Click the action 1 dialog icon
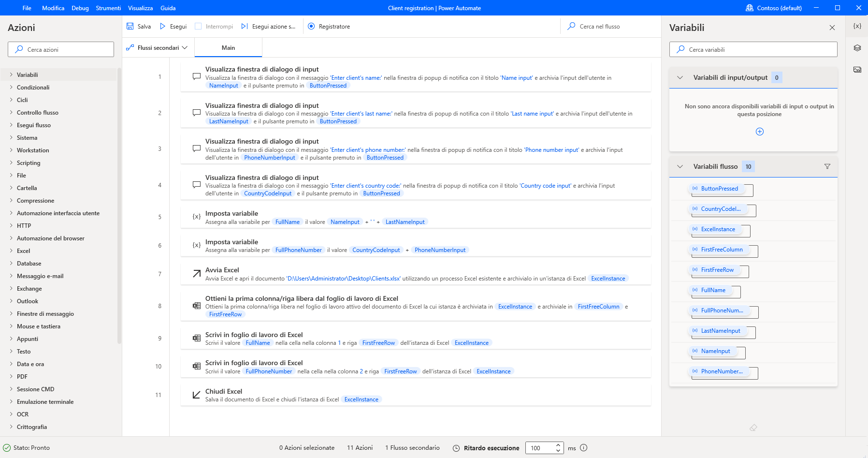Image resolution: width=868 pixels, height=458 pixels. (197, 76)
